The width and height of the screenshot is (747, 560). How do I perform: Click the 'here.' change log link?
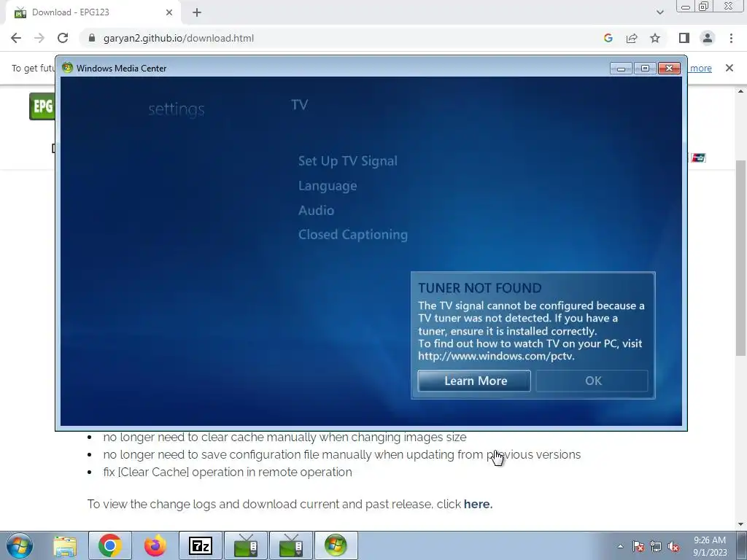478,504
